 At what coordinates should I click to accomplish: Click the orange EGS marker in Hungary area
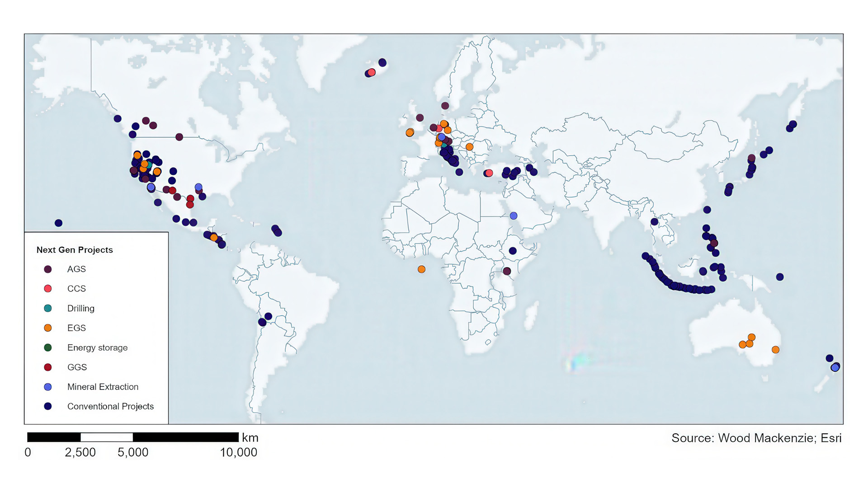pos(469,147)
